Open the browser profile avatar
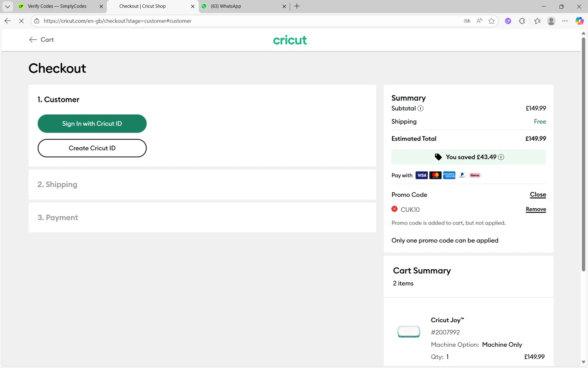Viewport: 588px width, 368px height. 551,21
